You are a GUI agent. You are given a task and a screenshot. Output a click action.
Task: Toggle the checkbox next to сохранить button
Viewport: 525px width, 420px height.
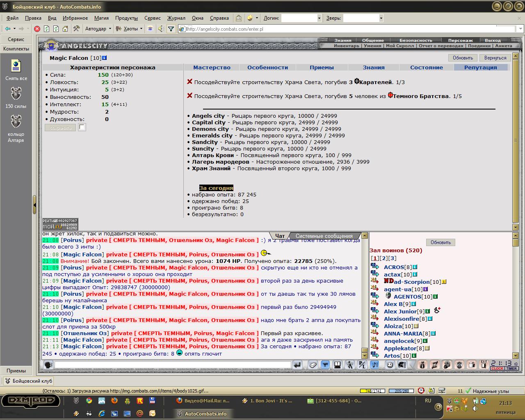tap(82, 127)
